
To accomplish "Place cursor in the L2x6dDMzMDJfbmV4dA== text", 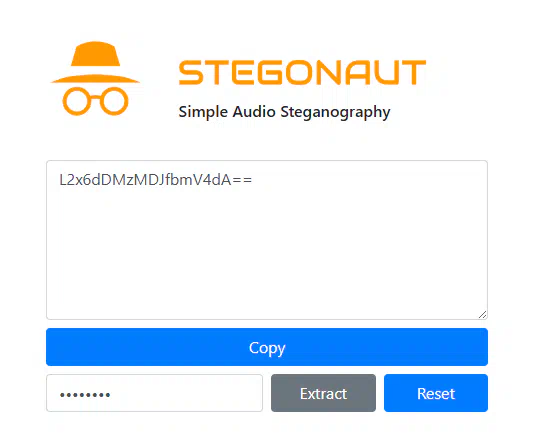I will click(155, 180).
